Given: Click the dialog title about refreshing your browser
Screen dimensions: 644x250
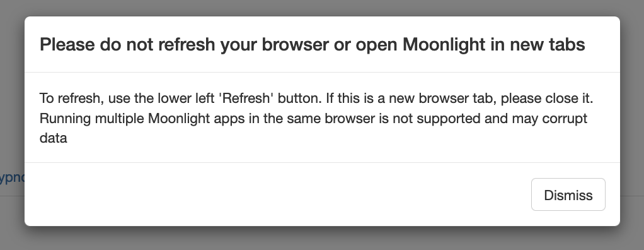Looking at the screenshot, I should [312, 44].
